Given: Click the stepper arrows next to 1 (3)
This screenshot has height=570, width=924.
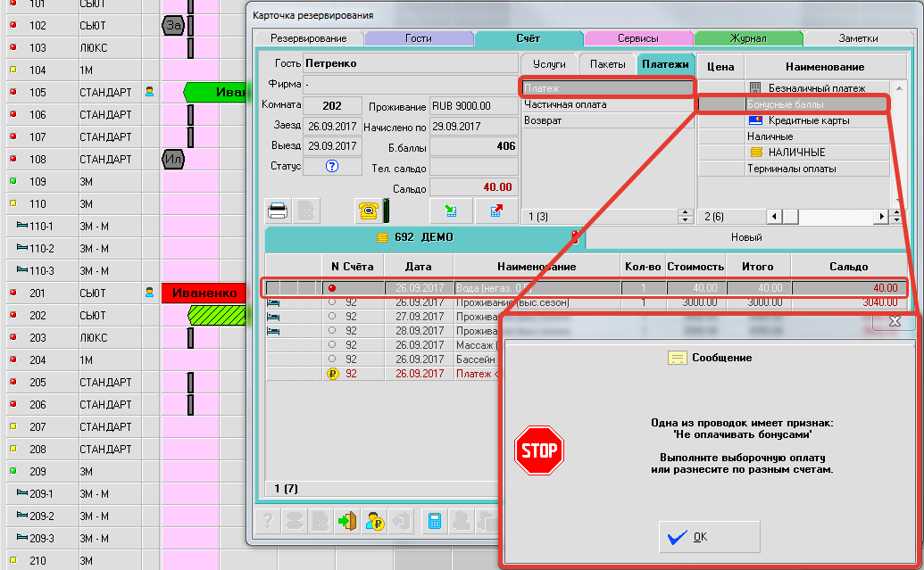Looking at the screenshot, I should (x=685, y=217).
